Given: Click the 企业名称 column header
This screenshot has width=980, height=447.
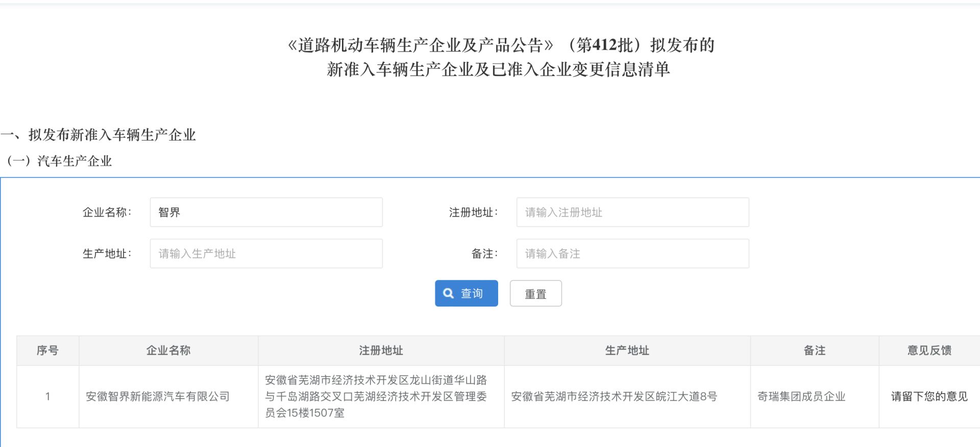Looking at the screenshot, I should tap(168, 350).
